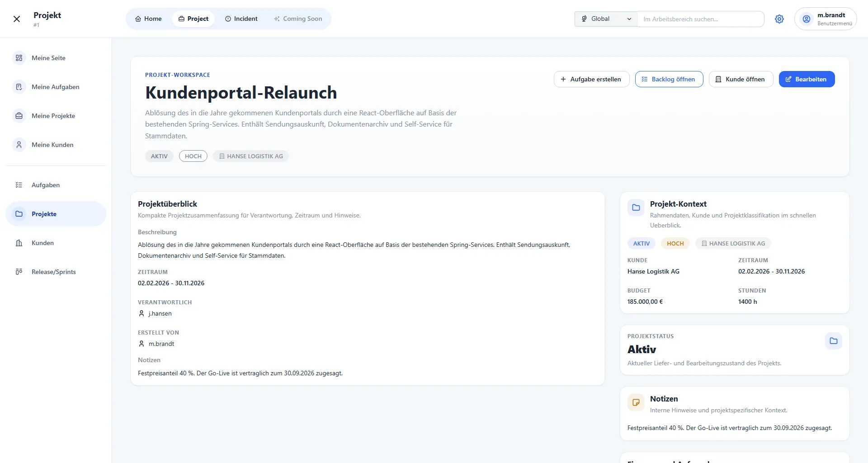The width and height of the screenshot is (868, 463).
Task: Click Kunde öffnen button
Action: pos(741,79)
